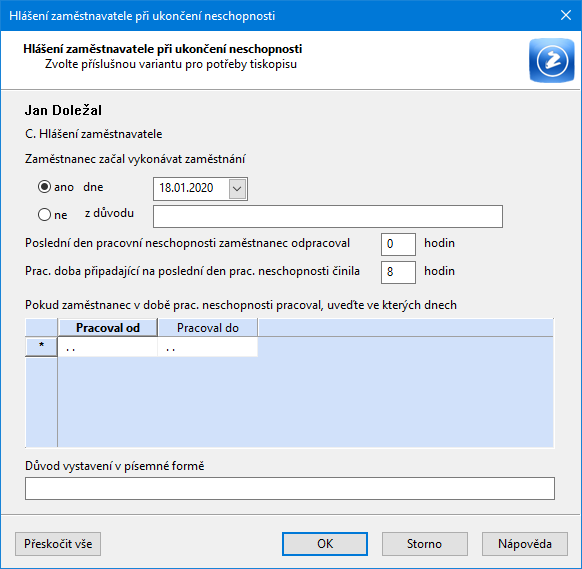Click the "Pracoval od" column header

[108, 328]
